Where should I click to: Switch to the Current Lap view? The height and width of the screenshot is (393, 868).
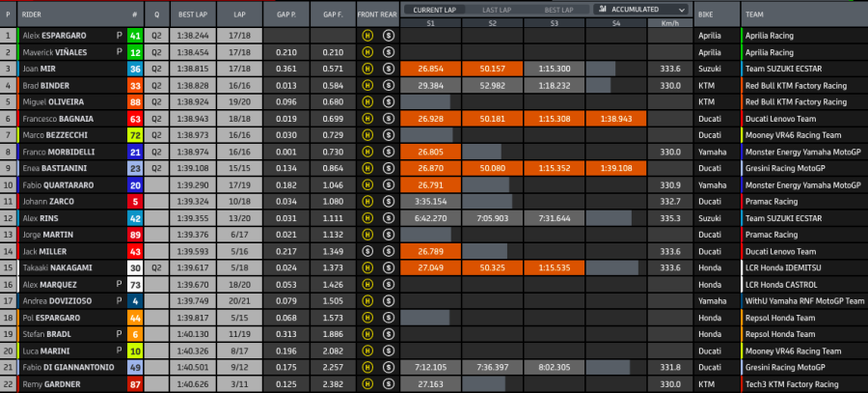point(435,10)
